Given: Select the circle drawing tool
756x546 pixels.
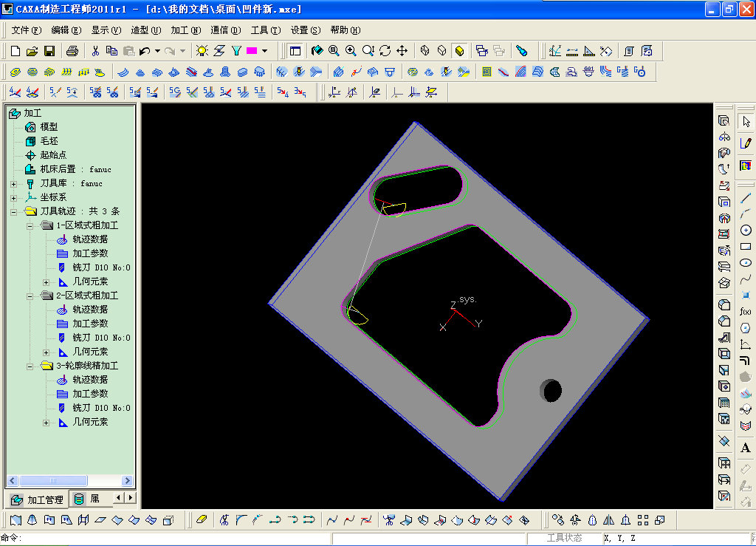Looking at the screenshot, I should click(746, 231).
